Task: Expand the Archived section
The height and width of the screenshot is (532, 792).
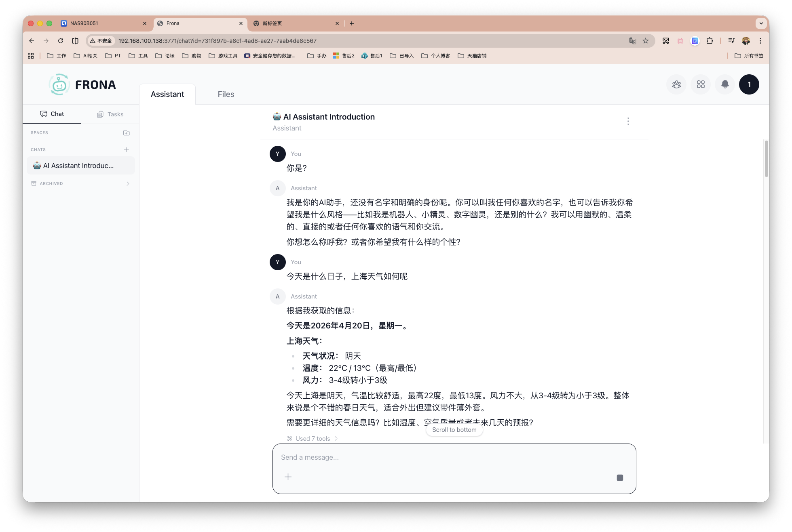Action: tap(80, 183)
